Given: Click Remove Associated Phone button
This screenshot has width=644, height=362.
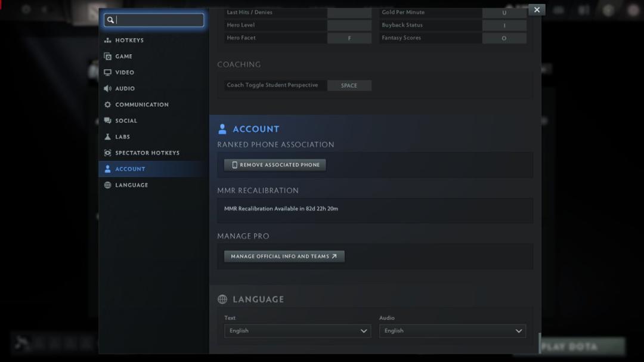Looking at the screenshot, I should click(275, 165).
